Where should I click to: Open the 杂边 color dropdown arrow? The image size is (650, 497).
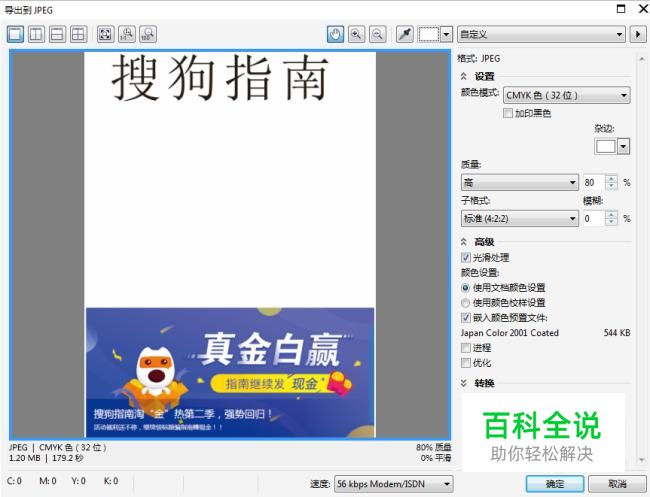click(x=624, y=146)
